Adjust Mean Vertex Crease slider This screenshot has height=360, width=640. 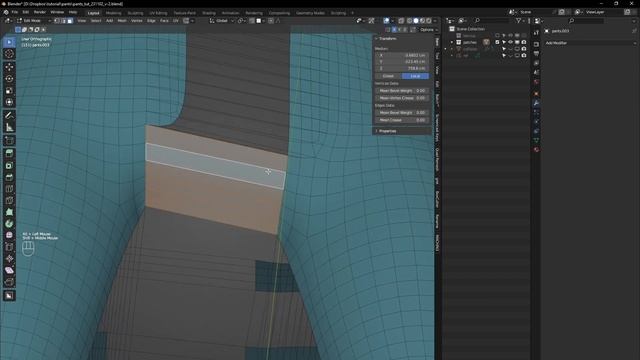402,98
